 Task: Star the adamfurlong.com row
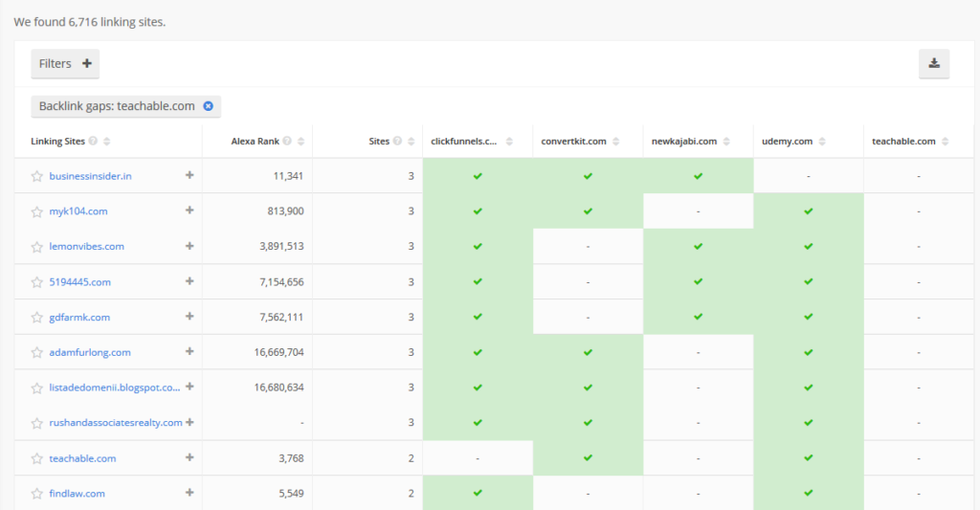(x=37, y=352)
